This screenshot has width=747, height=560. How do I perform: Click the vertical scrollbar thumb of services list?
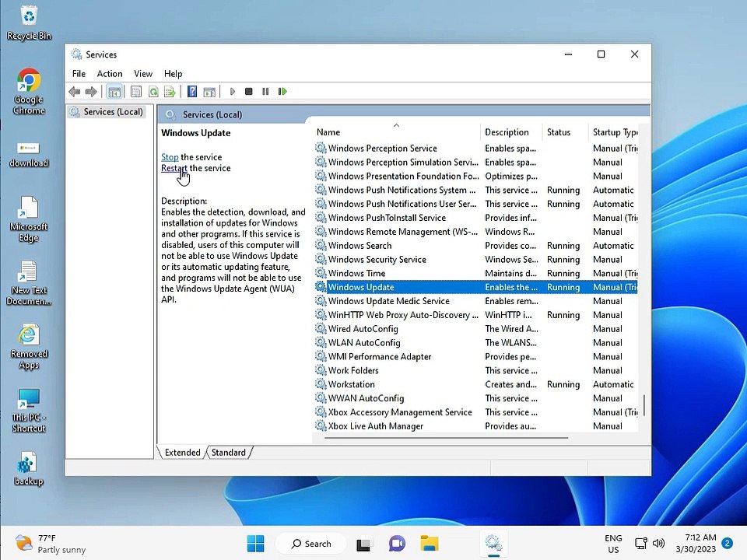tap(644, 405)
